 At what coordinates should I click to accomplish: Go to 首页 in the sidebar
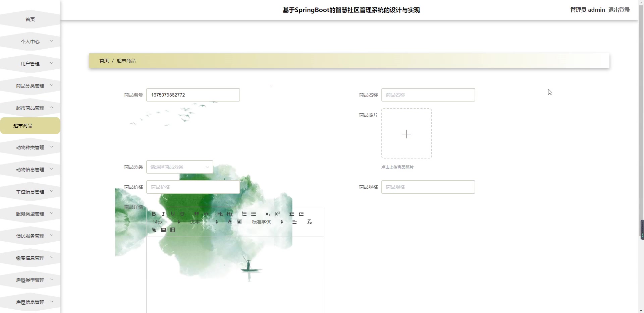pyautogui.click(x=30, y=19)
